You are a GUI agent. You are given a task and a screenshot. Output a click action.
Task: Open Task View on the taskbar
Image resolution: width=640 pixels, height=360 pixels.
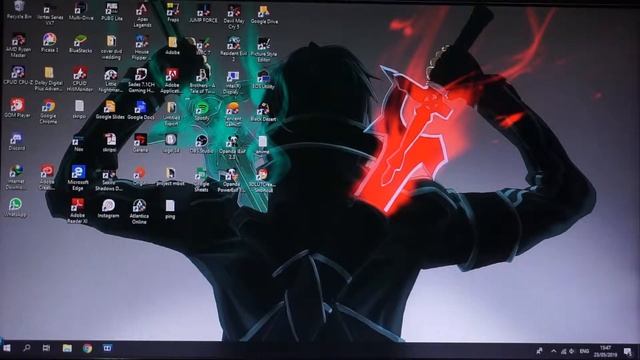pyautogui.click(x=46, y=348)
